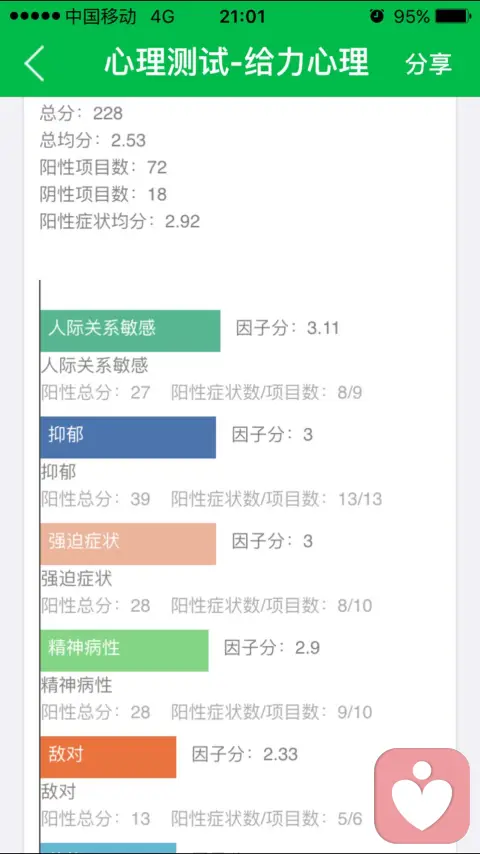Tap the 分享 share button
The width and height of the screenshot is (480, 854).
point(428,63)
